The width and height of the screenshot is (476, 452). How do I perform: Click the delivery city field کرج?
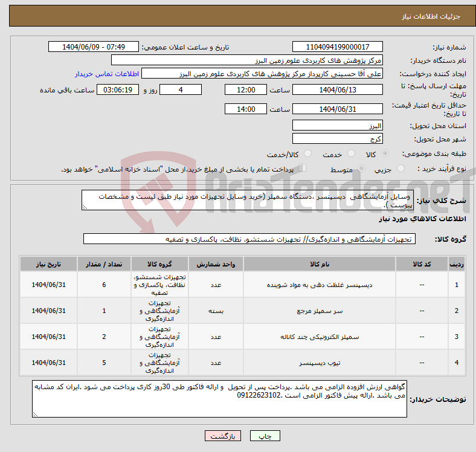tap(337, 138)
